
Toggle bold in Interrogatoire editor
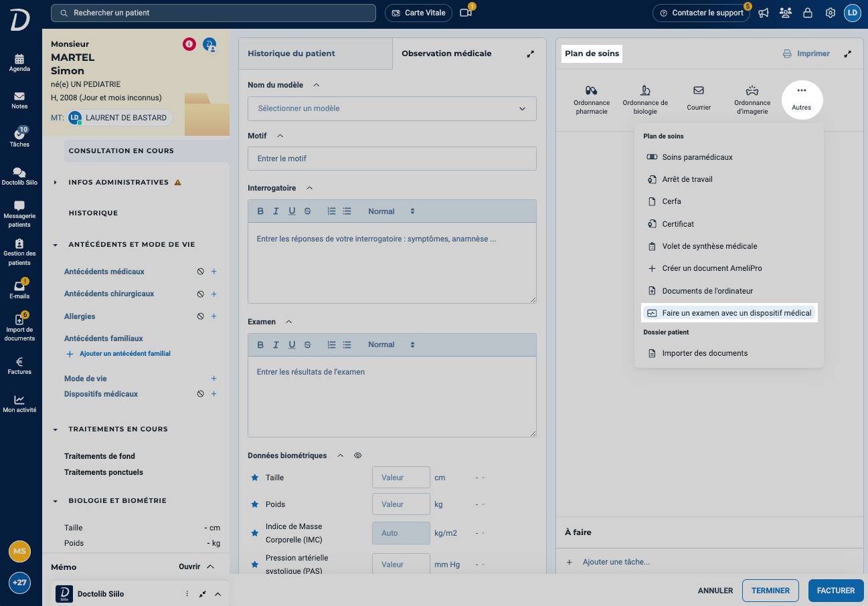tap(261, 211)
